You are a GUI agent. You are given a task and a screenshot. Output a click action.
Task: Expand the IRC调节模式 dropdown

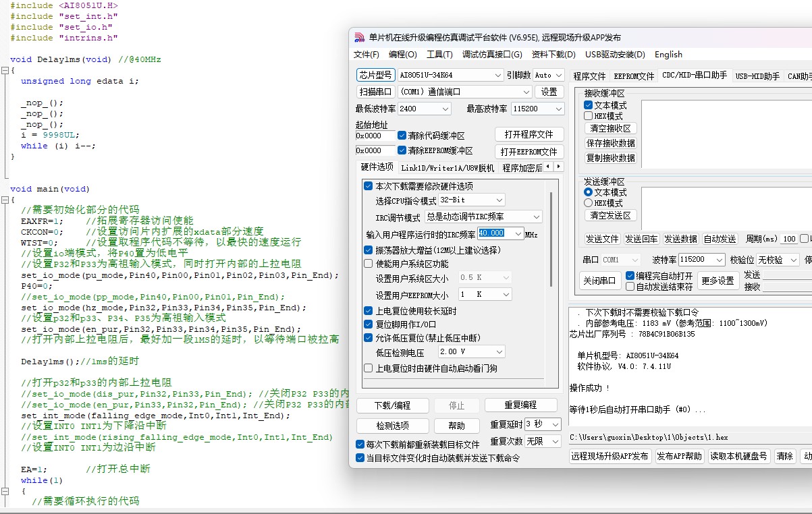[537, 217]
